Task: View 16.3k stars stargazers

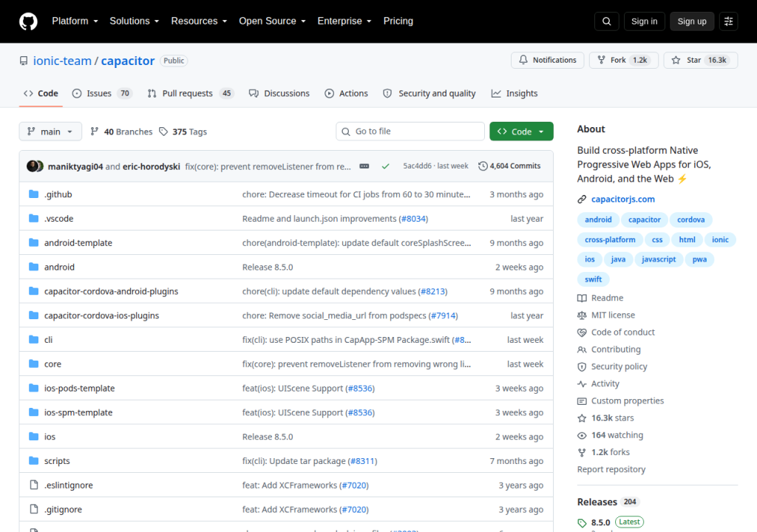Action: 605,418
